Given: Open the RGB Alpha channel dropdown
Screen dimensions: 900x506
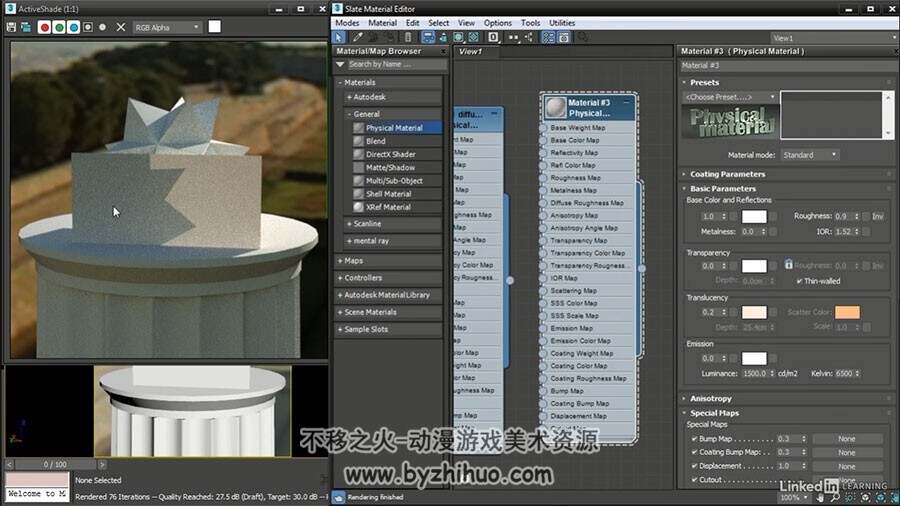Looking at the screenshot, I should (x=167, y=28).
